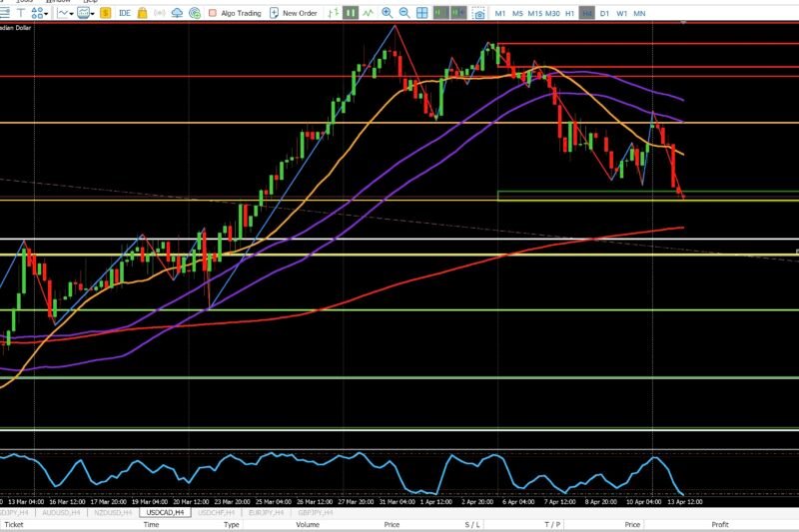
Task: Select the H1 timeframe
Action: pos(569,14)
